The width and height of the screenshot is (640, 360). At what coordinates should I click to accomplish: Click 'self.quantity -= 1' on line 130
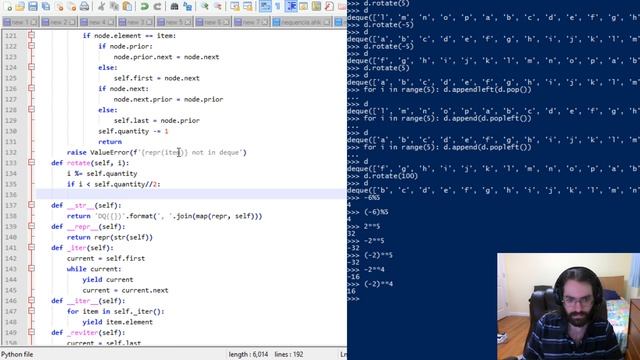point(133,131)
